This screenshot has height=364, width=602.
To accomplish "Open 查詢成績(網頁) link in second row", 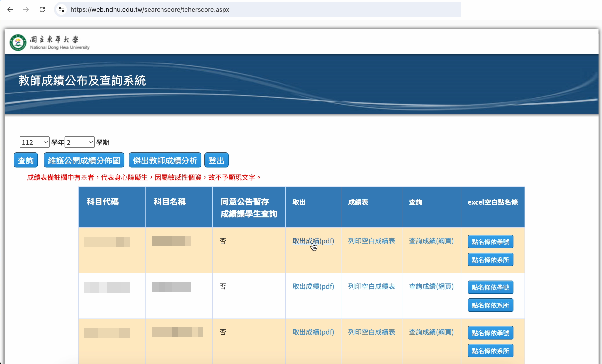I will pos(431,286).
